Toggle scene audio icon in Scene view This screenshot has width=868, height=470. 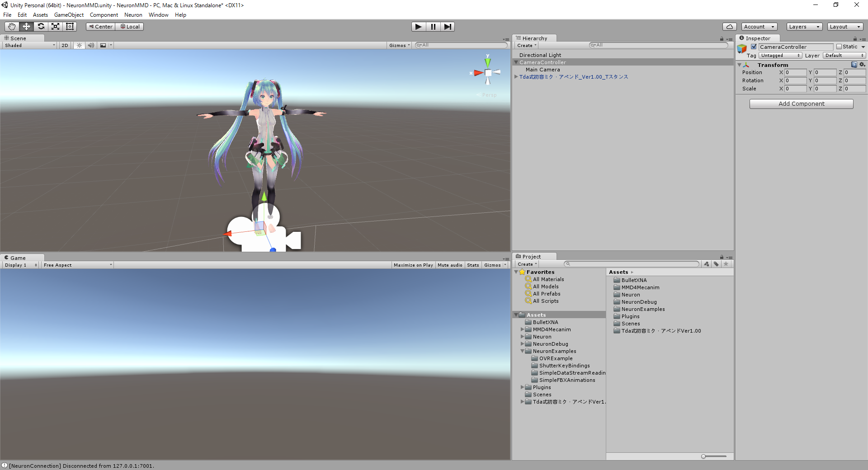[x=91, y=45]
